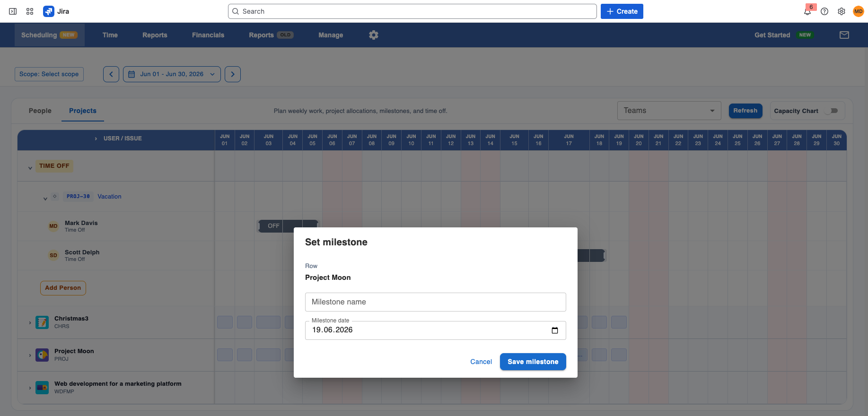Expand Web development for a marketing platform row
The height and width of the screenshot is (416, 868).
pyautogui.click(x=30, y=388)
